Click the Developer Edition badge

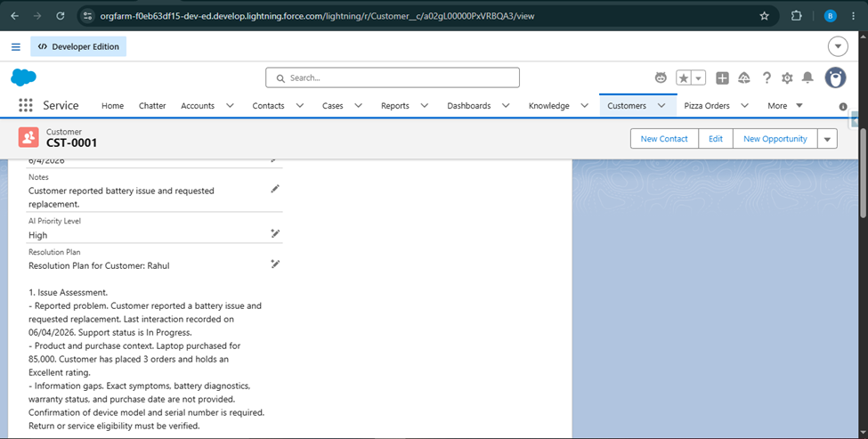pos(78,46)
